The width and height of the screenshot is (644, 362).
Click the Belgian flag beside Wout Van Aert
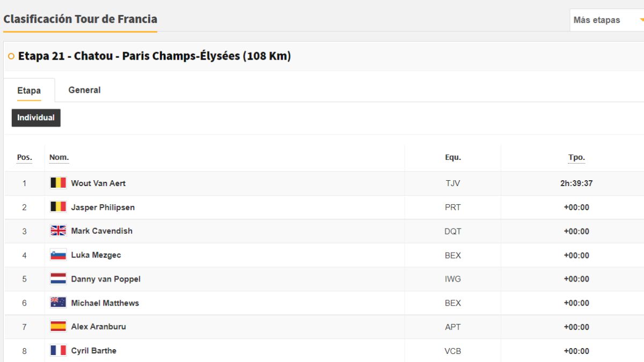(58, 183)
